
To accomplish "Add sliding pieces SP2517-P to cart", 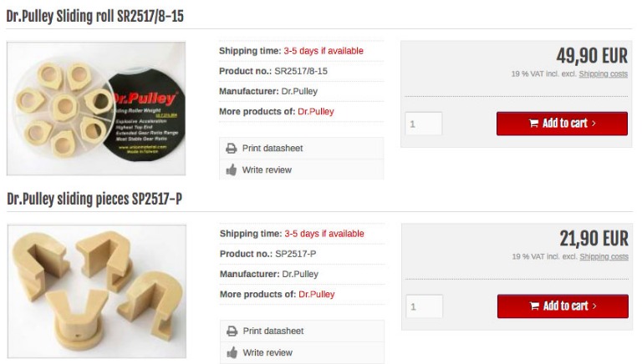I will point(563,306).
